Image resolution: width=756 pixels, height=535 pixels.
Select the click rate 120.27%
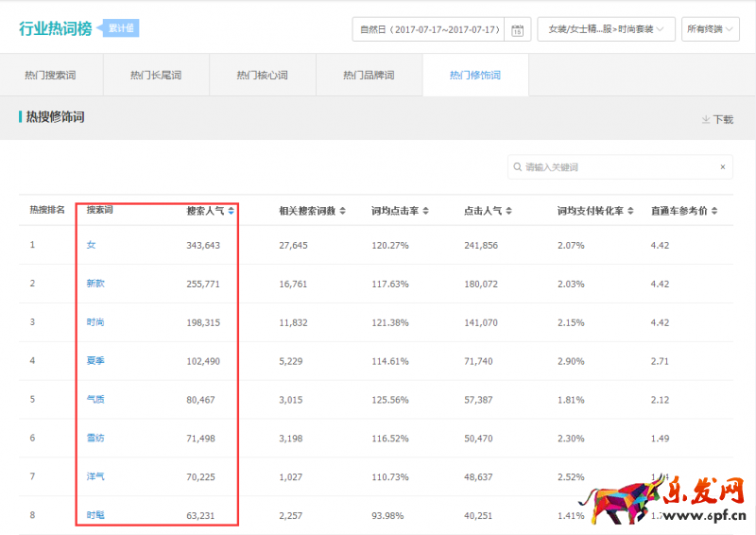[390, 246]
